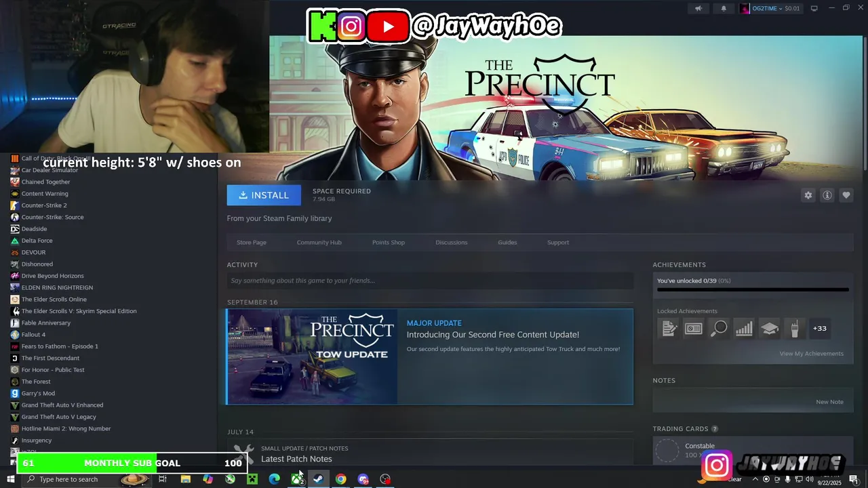Click the achievements progress bar

click(753, 290)
